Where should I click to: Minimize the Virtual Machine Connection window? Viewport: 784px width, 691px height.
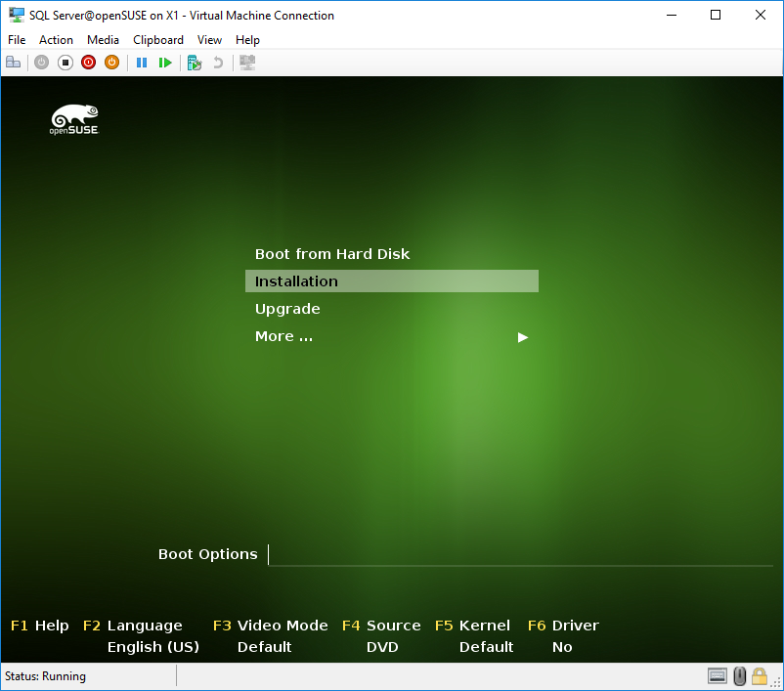672,15
